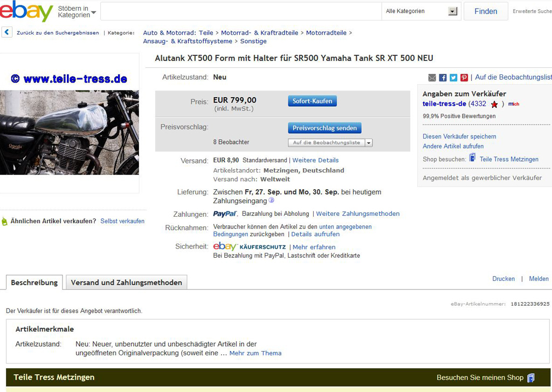Click the eBay logo
This screenshot has height=392, width=552.
tap(27, 11)
